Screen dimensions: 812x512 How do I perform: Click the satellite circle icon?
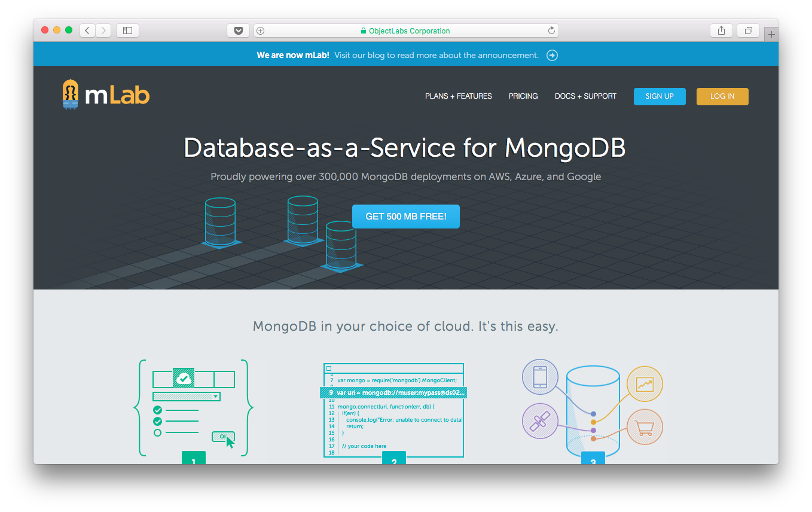point(540,420)
